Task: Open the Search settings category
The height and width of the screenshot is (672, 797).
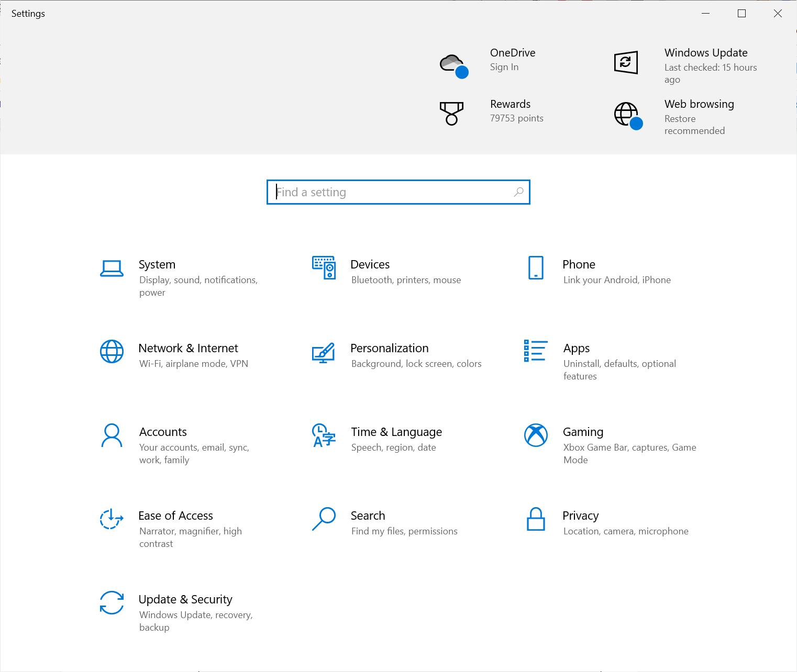Action: (368, 516)
